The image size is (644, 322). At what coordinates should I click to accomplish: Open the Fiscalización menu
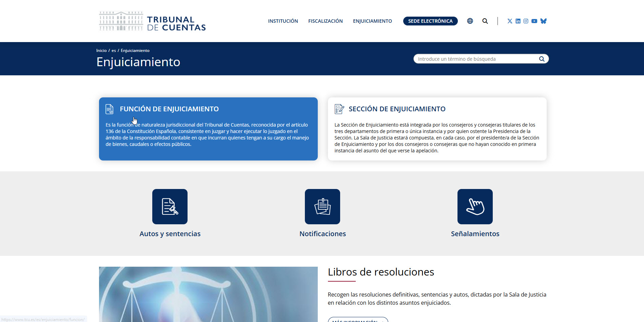pos(325,21)
